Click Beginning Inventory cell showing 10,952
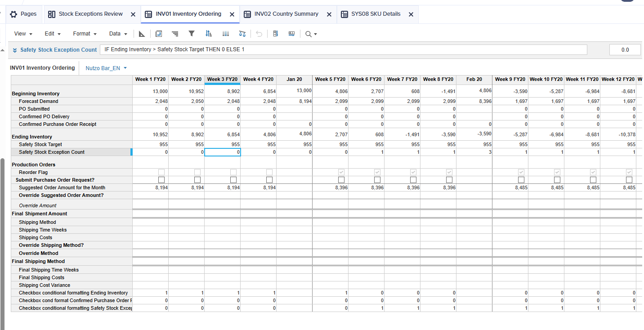 (x=186, y=91)
